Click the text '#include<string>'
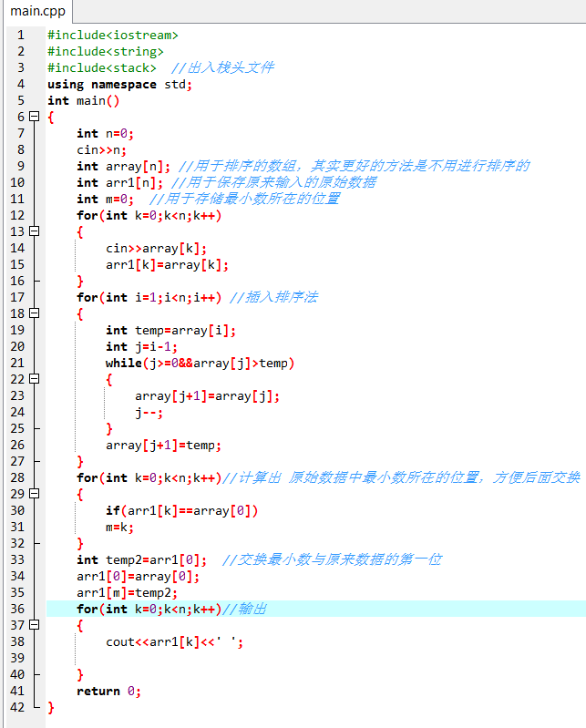Screen dimensions: 586x728 coord(106,52)
